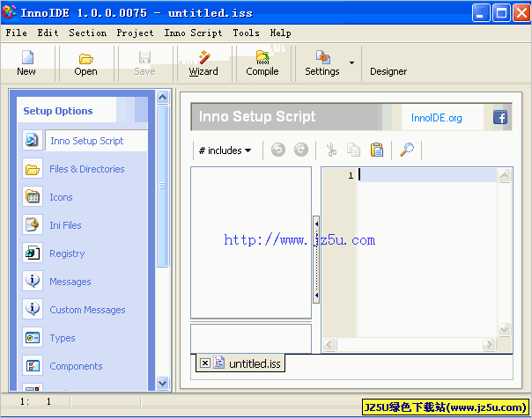Click the editor horizontal scroll left arrow
532x418 pixels.
pyautogui.click(x=329, y=345)
